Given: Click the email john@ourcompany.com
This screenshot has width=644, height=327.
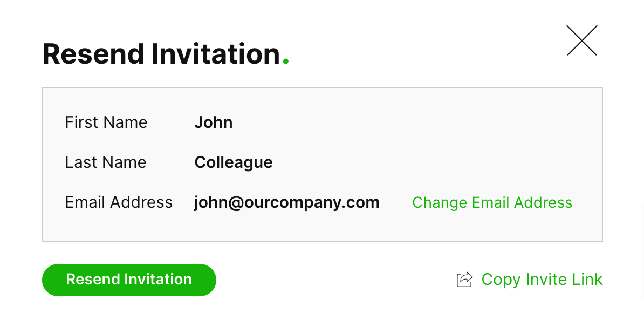Looking at the screenshot, I should [x=286, y=203].
